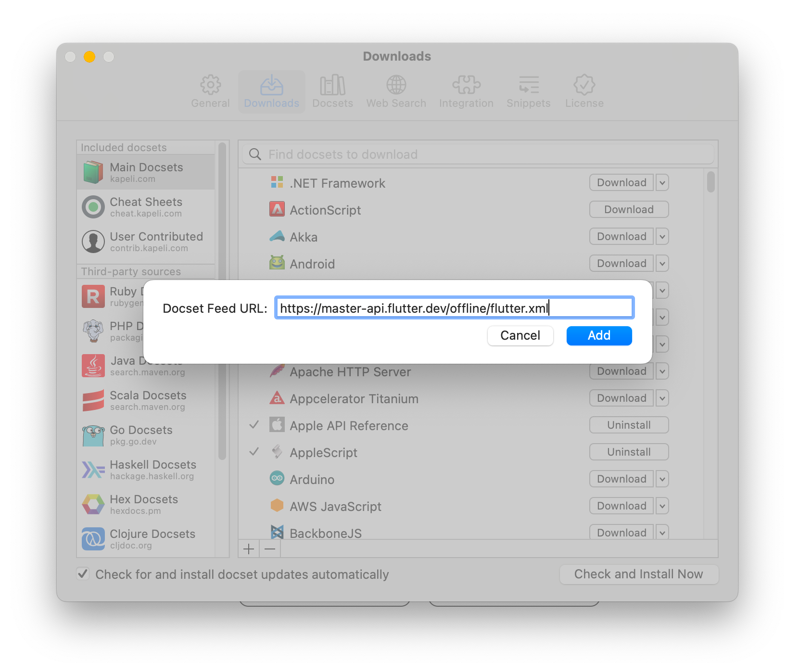This screenshot has width=812, height=663.
Task: Open Akka version dropdown arrow
Action: point(662,236)
